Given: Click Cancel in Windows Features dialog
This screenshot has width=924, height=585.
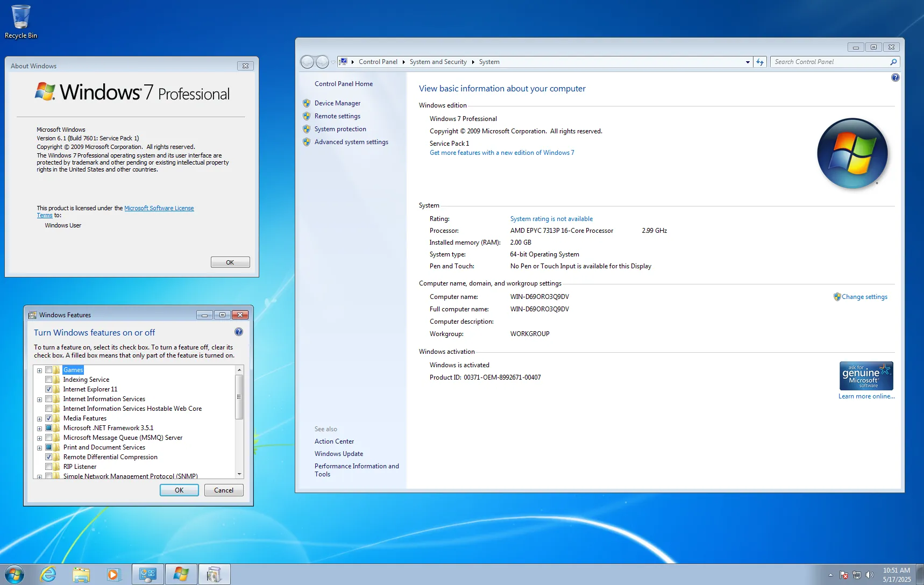Looking at the screenshot, I should [x=224, y=490].
